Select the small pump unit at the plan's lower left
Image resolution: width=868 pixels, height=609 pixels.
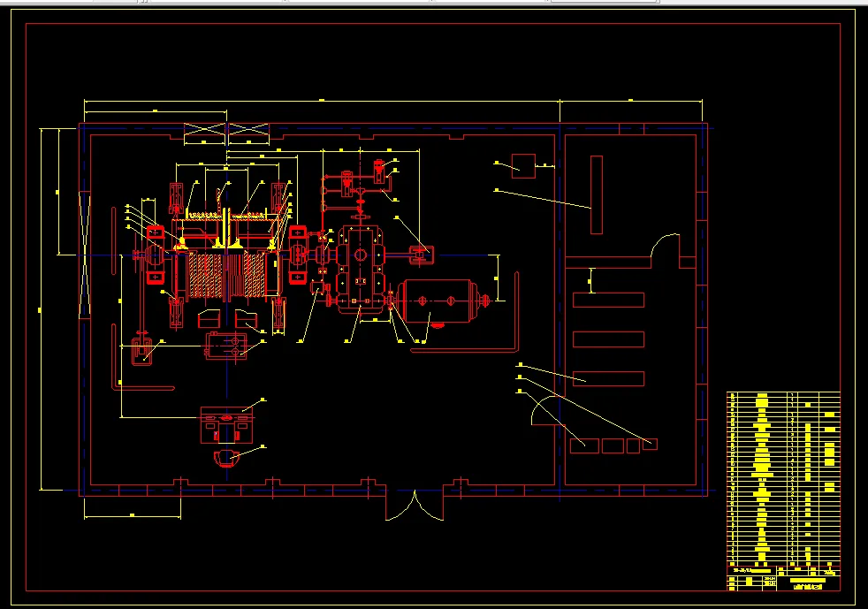(x=141, y=350)
